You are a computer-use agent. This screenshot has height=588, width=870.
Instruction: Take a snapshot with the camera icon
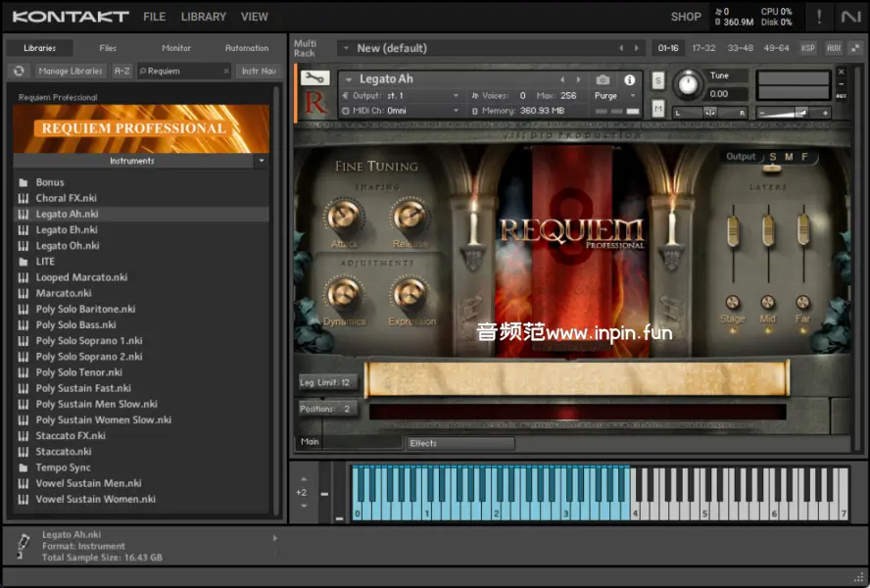tap(603, 80)
